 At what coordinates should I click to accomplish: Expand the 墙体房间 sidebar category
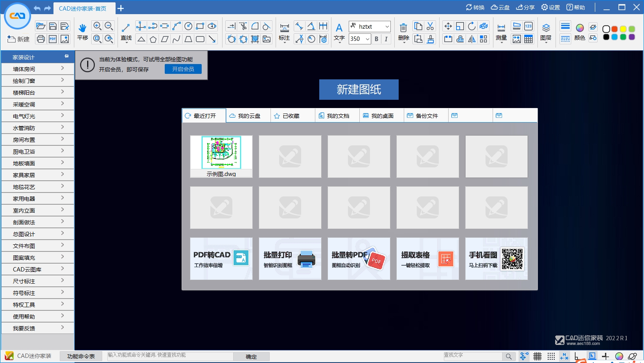tap(37, 69)
